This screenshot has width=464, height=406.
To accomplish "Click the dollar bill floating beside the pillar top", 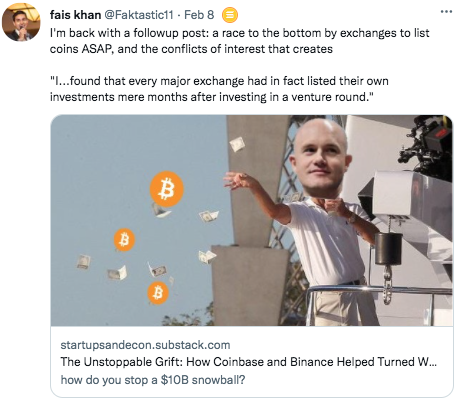I will point(237,144).
